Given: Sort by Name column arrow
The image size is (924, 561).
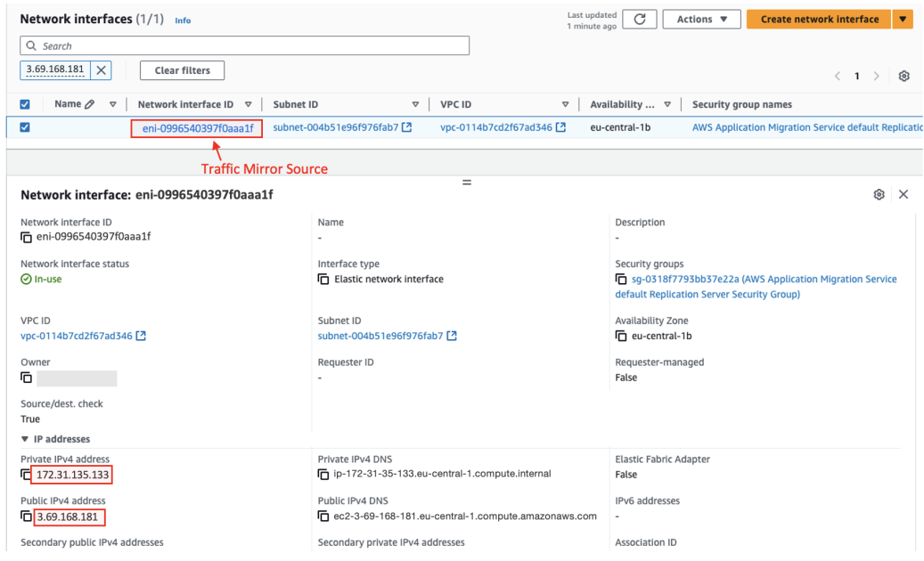Looking at the screenshot, I should [112, 104].
